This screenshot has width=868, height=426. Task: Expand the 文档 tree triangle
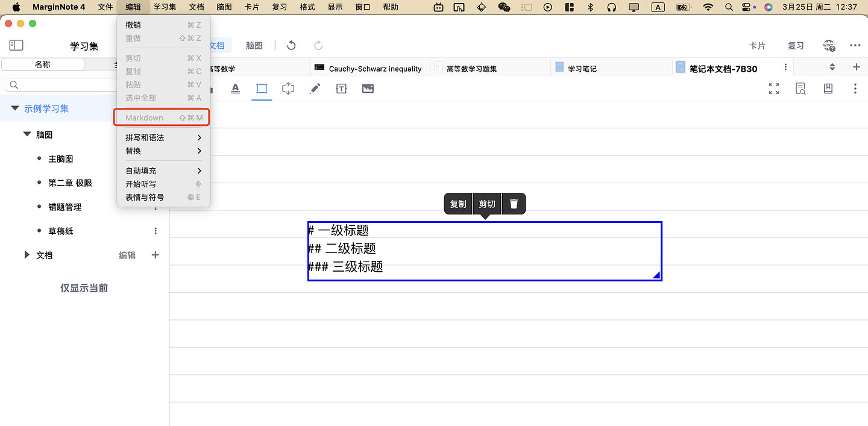tap(27, 255)
